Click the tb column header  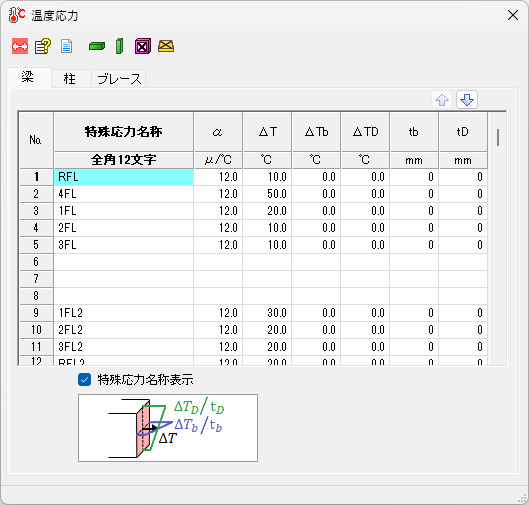tap(414, 132)
